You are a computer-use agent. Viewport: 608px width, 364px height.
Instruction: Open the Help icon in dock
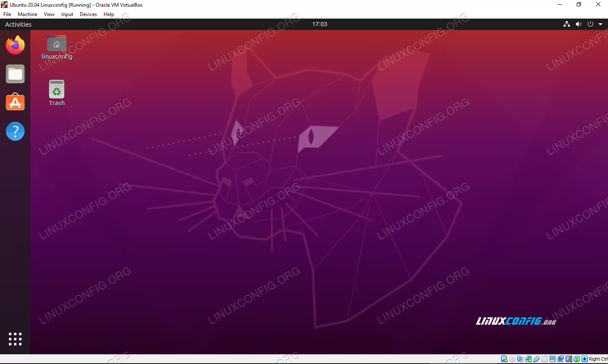point(15,131)
